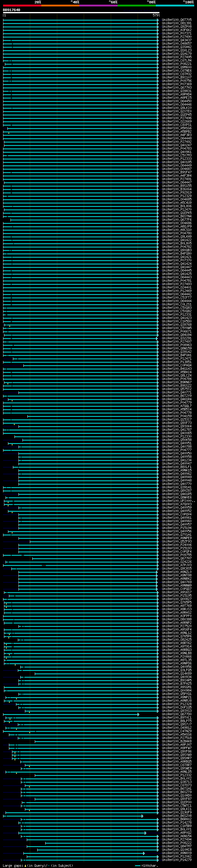This screenshot has height=868, width=197.
Task: Click the white query sequence bar
Action: click(81, 12)
